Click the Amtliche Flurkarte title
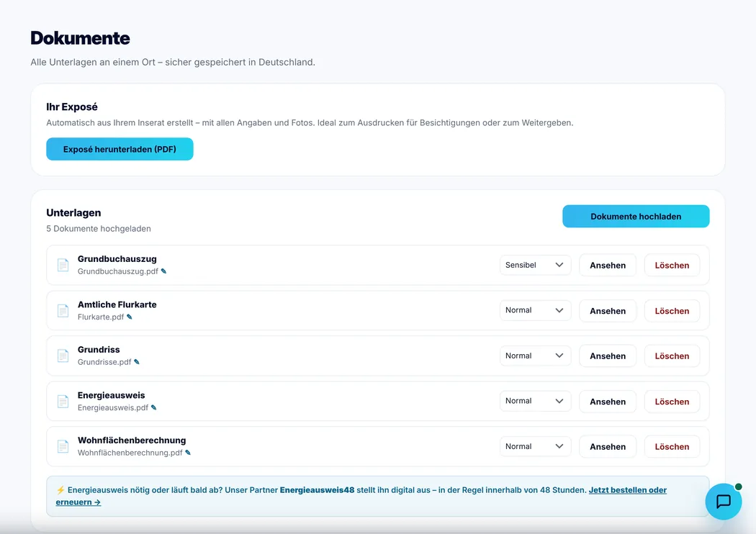This screenshot has height=534, width=756. tap(117, 304)
